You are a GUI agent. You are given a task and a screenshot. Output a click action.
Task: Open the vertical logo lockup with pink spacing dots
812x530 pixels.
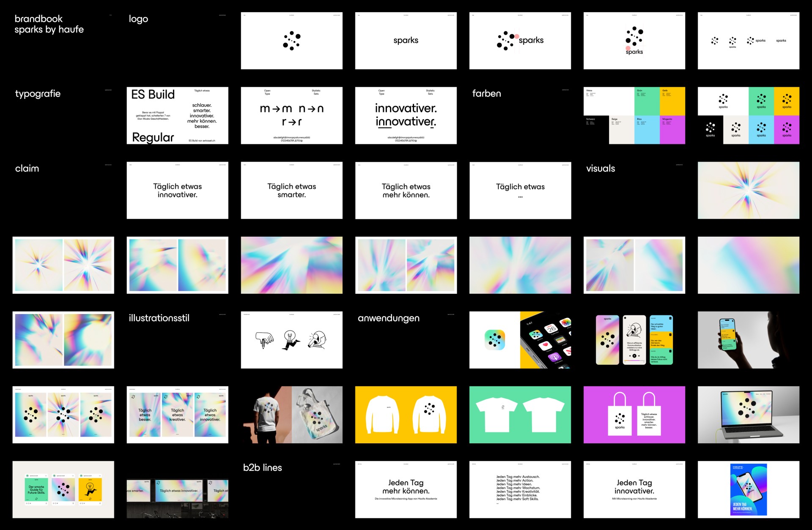coord(634,41)
